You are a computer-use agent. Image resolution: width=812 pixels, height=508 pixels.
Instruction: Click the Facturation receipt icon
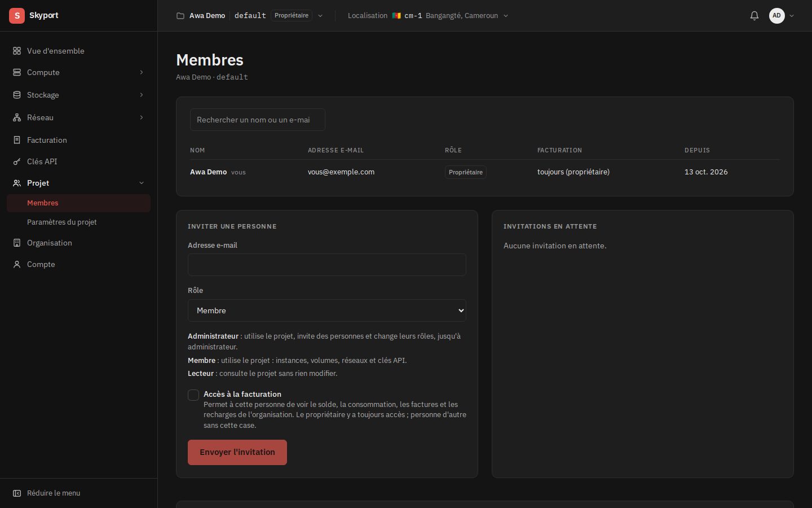(x=17, y=140)
